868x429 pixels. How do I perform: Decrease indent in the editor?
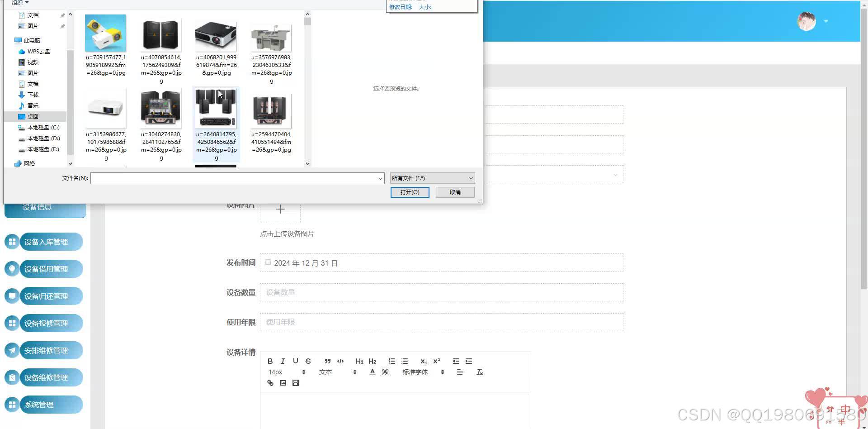[x=456, y=361]
